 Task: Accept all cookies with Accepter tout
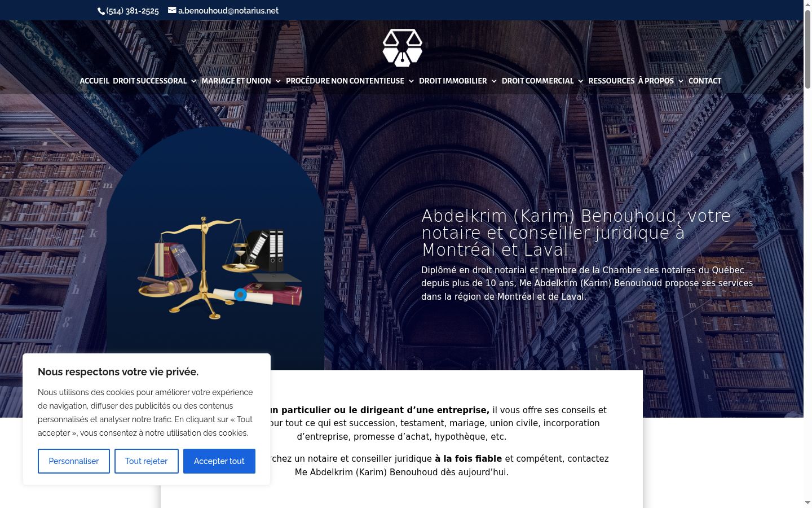click(219, 461)
